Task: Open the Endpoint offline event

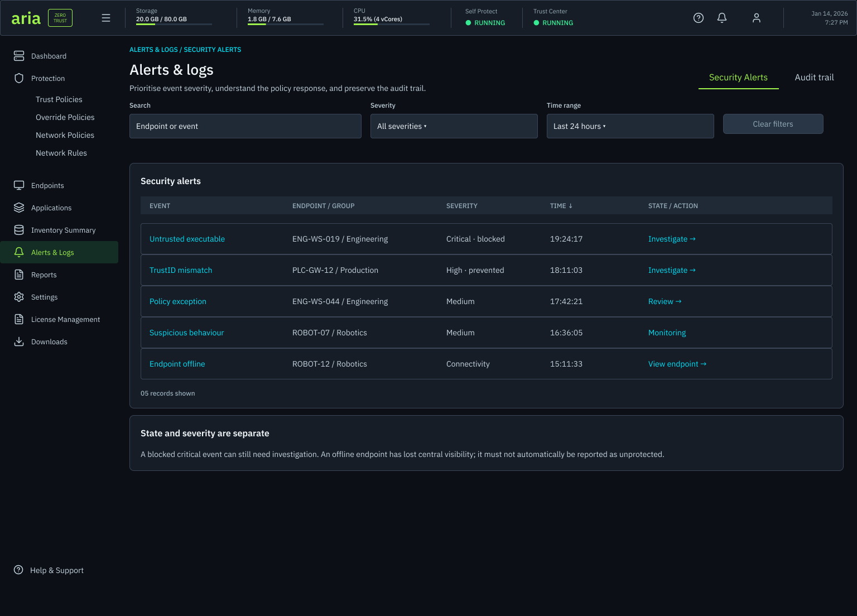Action: pos(177,364)
